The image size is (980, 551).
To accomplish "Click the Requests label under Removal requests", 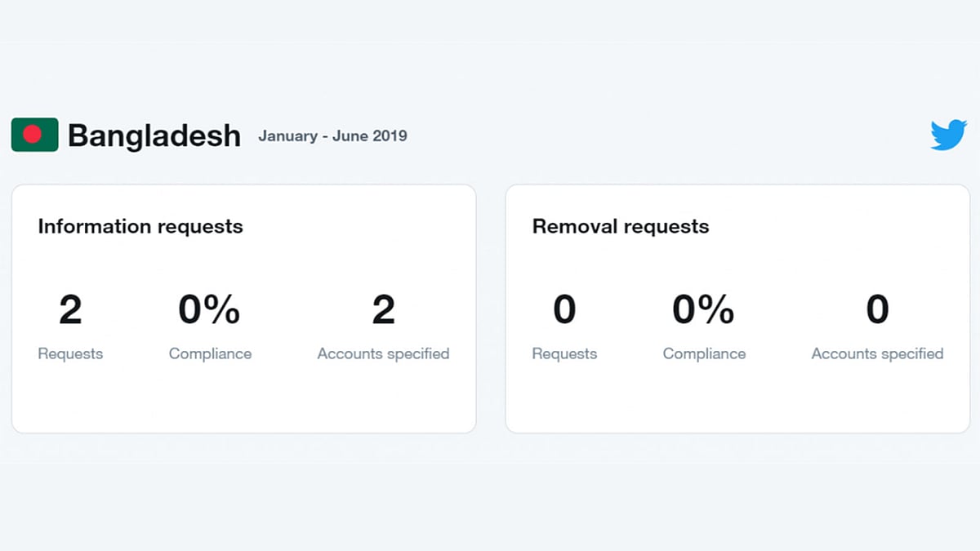I will tap(564, 353).
